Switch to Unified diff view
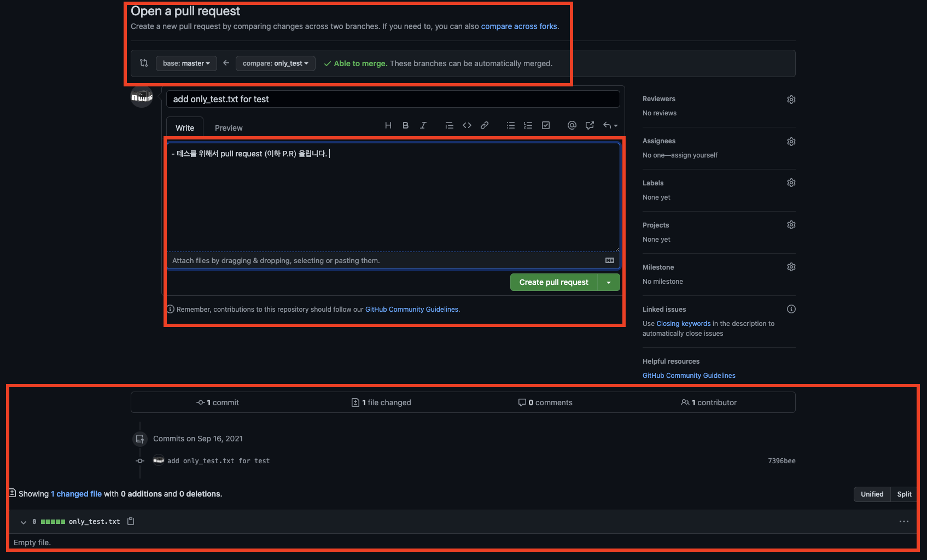This screenshot has height=560, width=927. click(872, 494)
